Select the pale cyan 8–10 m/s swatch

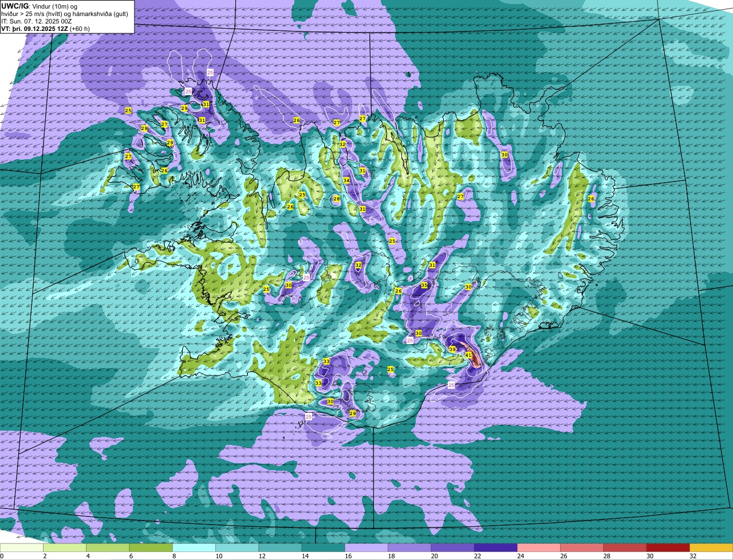[x=194, y=547]
